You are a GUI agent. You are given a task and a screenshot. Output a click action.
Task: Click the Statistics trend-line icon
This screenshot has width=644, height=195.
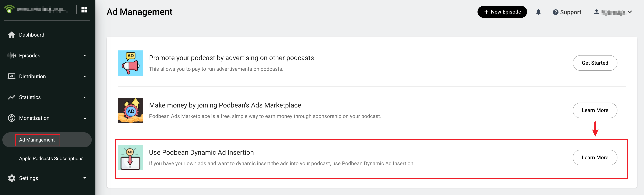pyautogui.click(x=12, y=97)
